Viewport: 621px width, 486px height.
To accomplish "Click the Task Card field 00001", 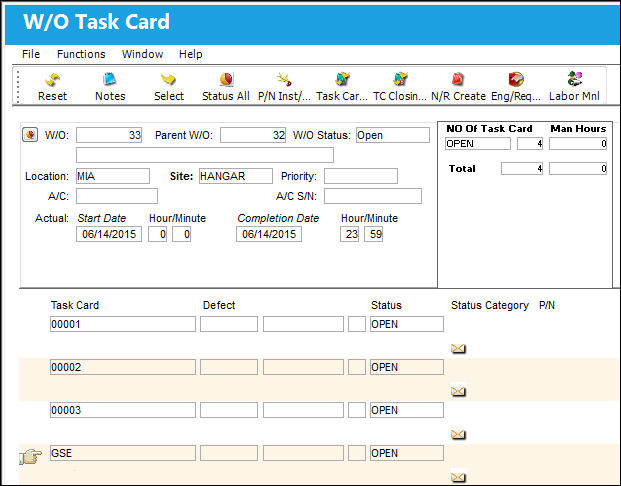I will pyautogui.click(x=123, y=324).
